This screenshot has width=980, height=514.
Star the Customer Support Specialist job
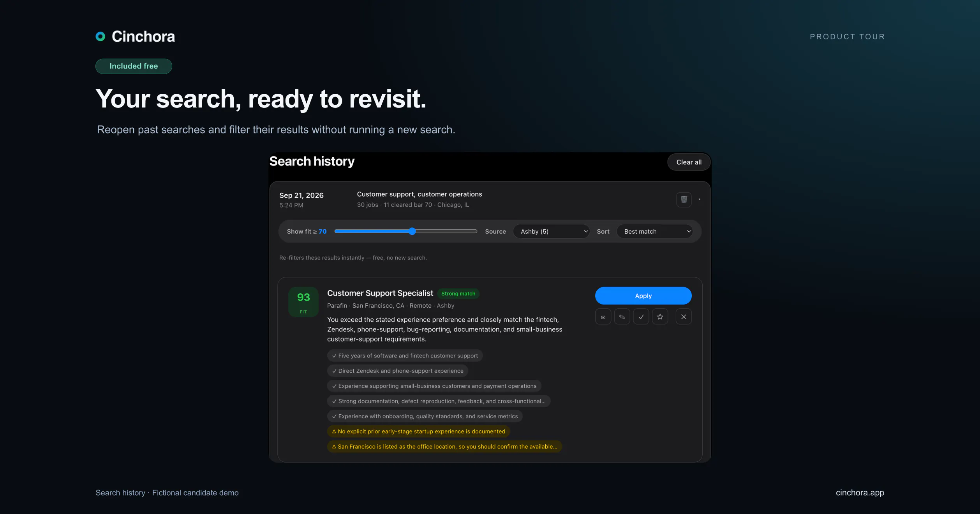coord(660,317)
